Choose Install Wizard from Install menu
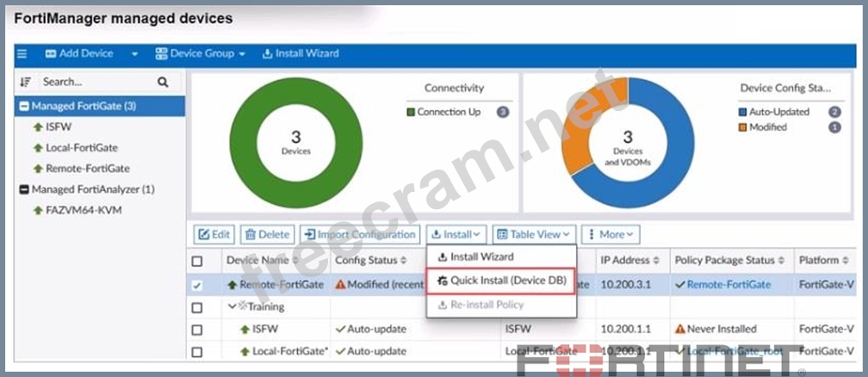Screen dimensions: 868x377 [x=481, y=256]
